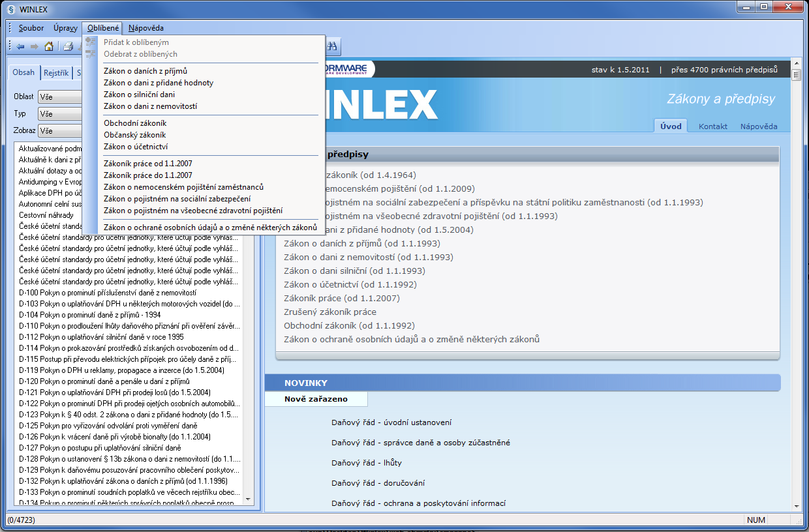809x532 pixels.
Task: Open Daňový řád - ochrana a poskytování informací
Action: coord(418,503)
